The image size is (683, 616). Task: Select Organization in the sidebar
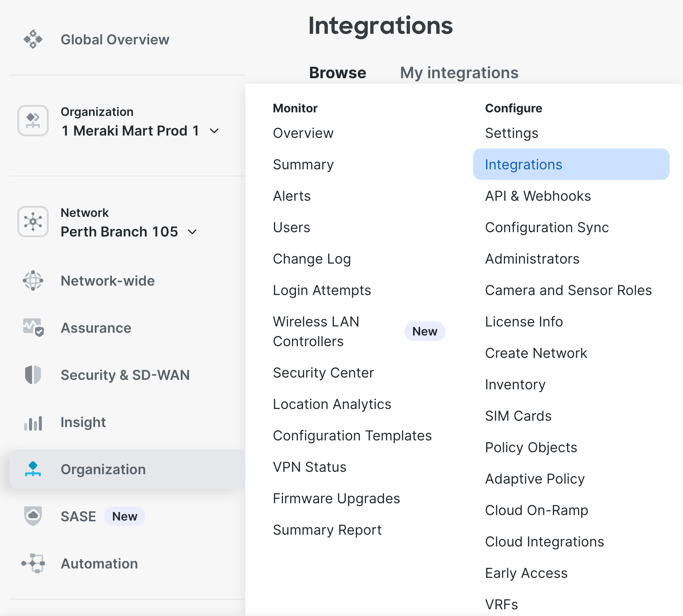[103, 469]
